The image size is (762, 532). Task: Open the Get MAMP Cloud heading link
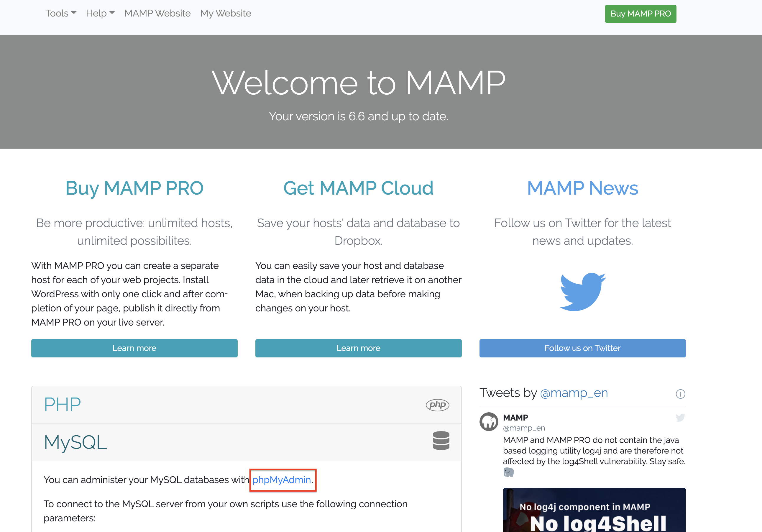coord(358,188)
